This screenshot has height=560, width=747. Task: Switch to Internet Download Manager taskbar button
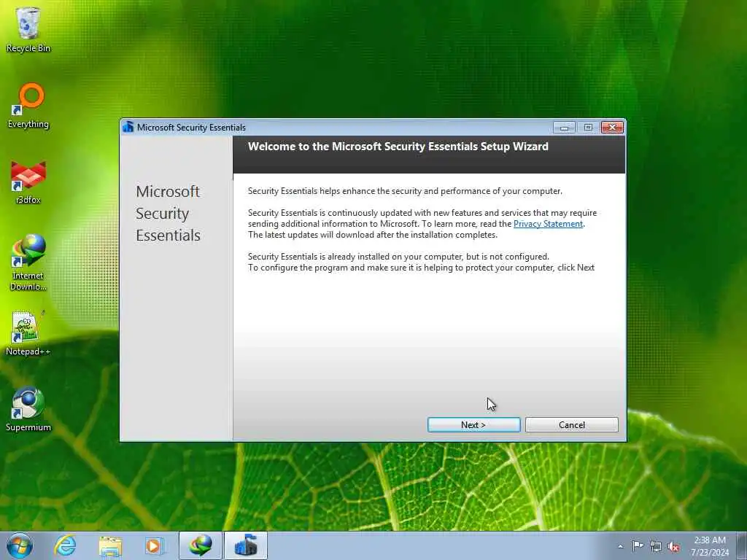click(201, 545)
